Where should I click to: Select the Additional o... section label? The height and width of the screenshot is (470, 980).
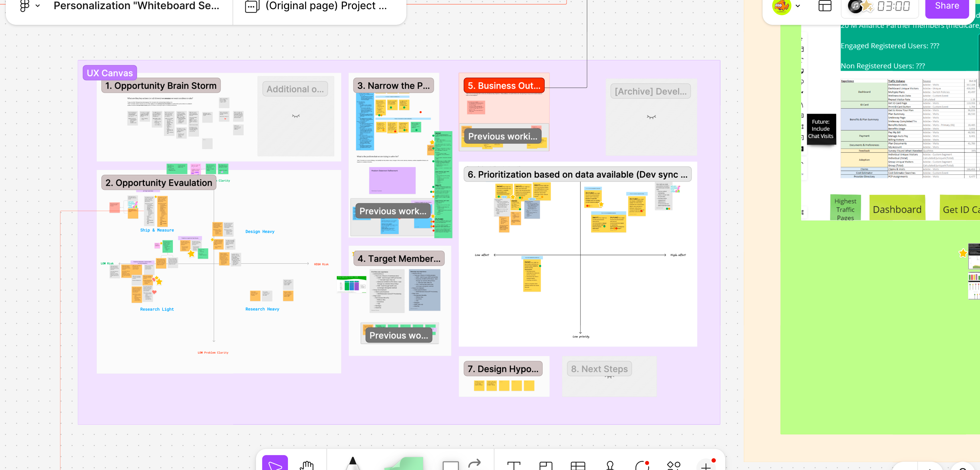[x=295, y=89]
